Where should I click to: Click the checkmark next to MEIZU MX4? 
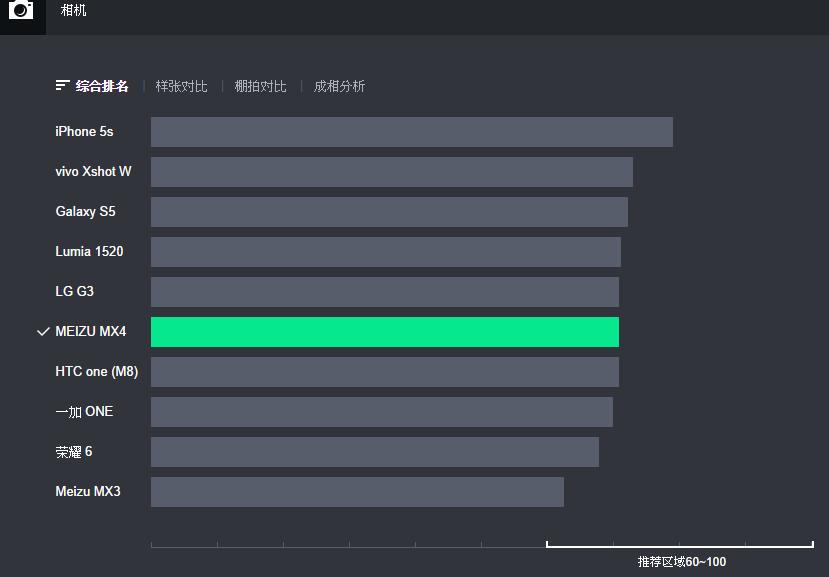coord(43,332)
